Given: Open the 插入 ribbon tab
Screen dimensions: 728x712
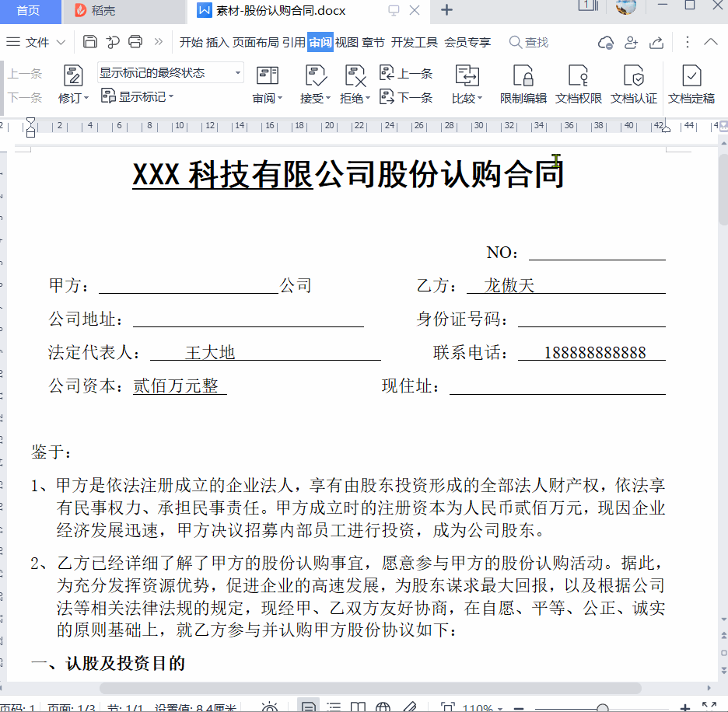Looking at the screenshot, I should (x=217, y=42).
